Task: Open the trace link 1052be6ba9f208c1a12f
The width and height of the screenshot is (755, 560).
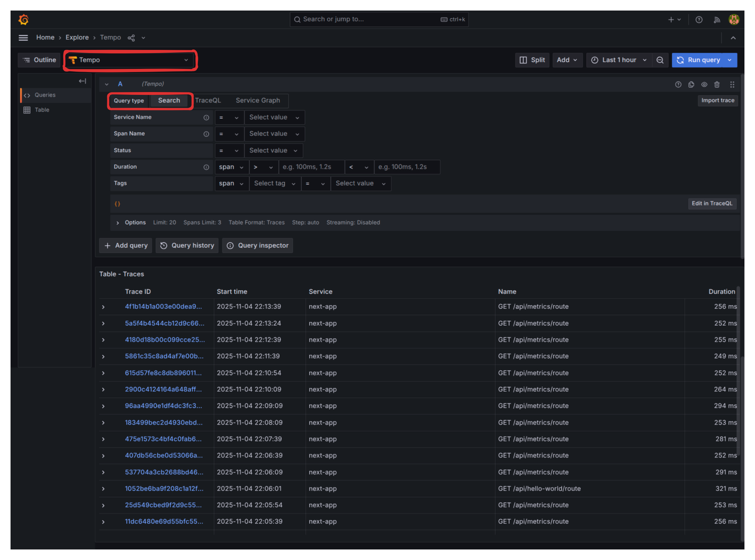Action: coord(164,489)
